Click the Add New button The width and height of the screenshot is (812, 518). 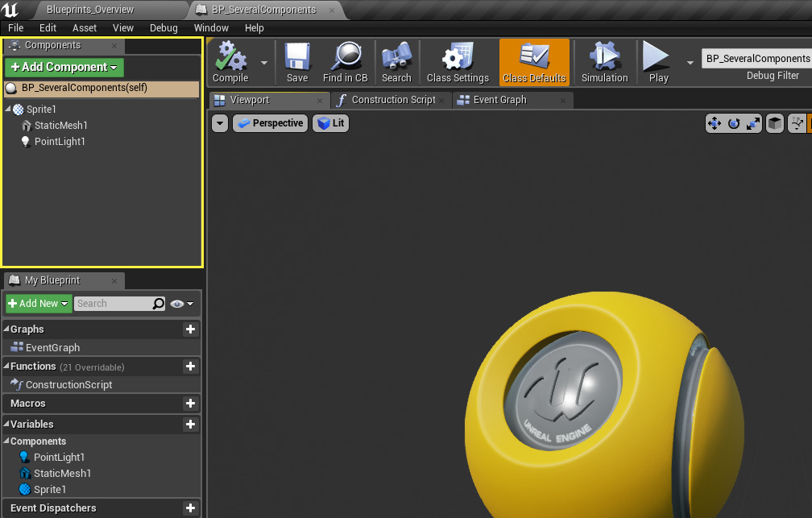tap(39, 304)
